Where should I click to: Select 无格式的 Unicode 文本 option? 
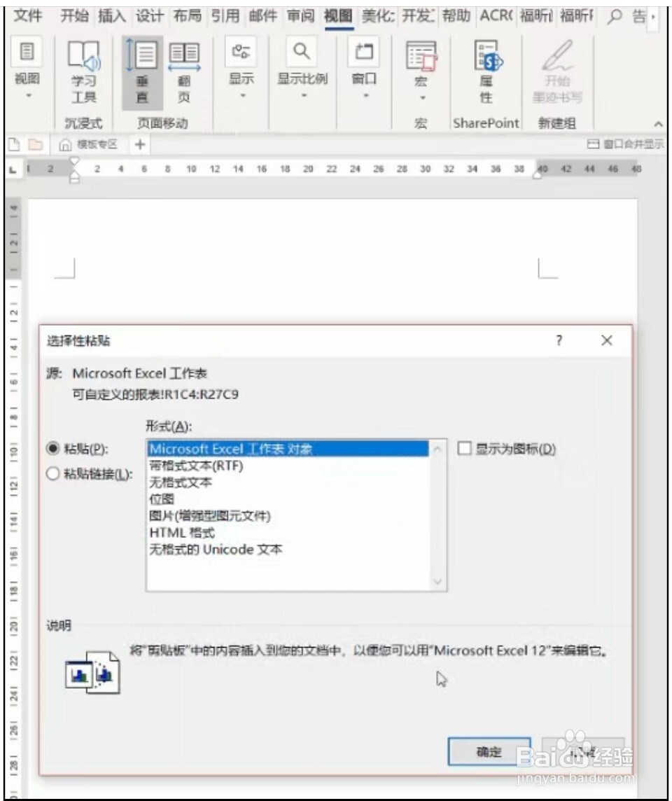[x=288, y=550]
